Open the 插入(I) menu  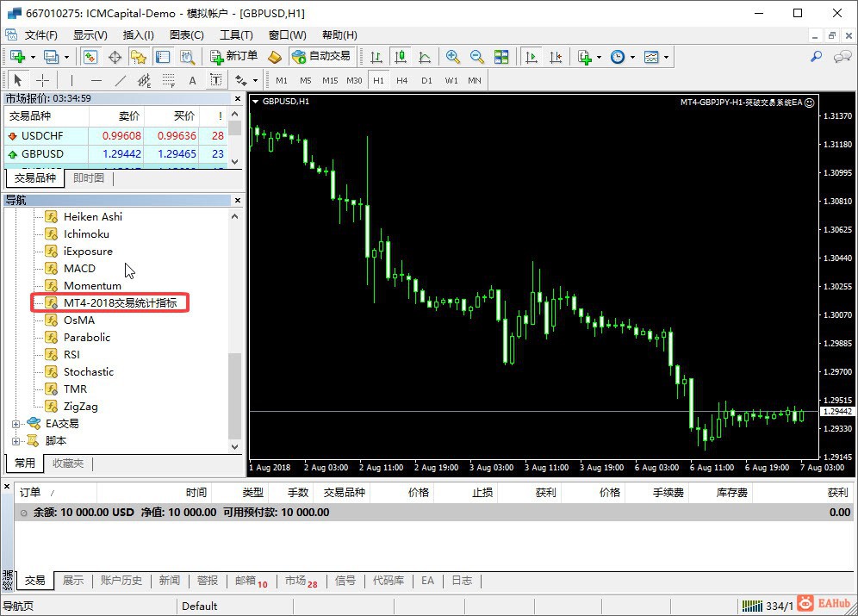pyautogui.click(x=139, y=35)
